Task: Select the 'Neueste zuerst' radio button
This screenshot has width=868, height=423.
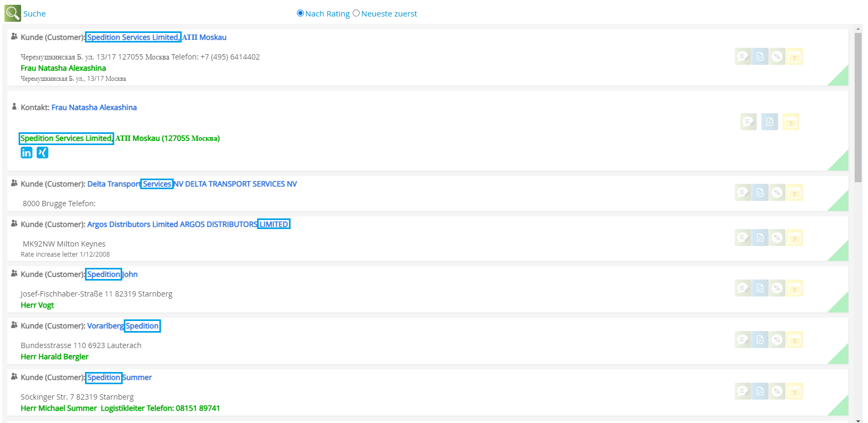Action: pos(356,13)
